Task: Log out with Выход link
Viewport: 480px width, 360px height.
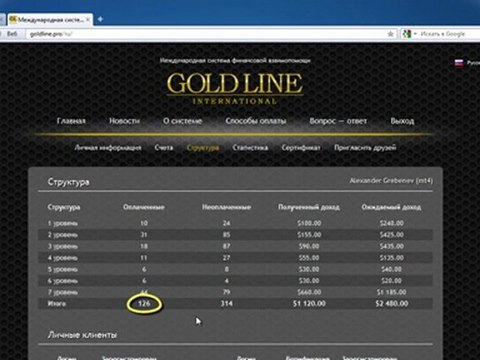Action: [x=402, y=121]
